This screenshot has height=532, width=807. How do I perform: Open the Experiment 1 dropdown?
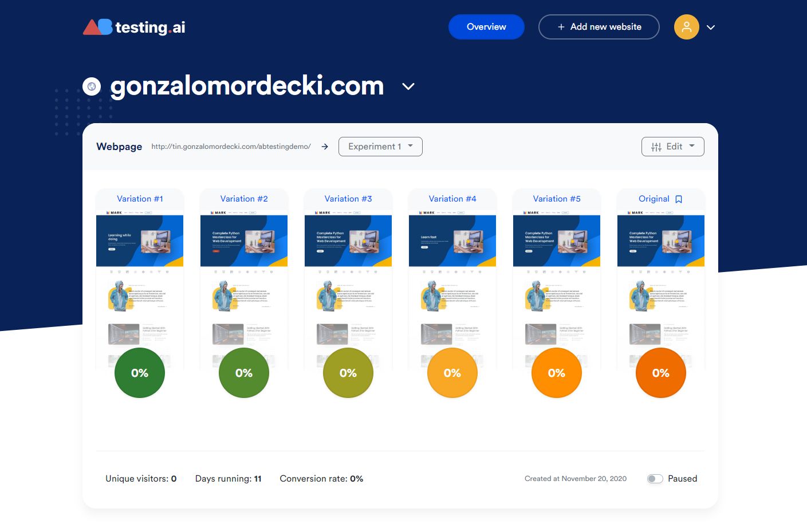(x=380, y=147)
